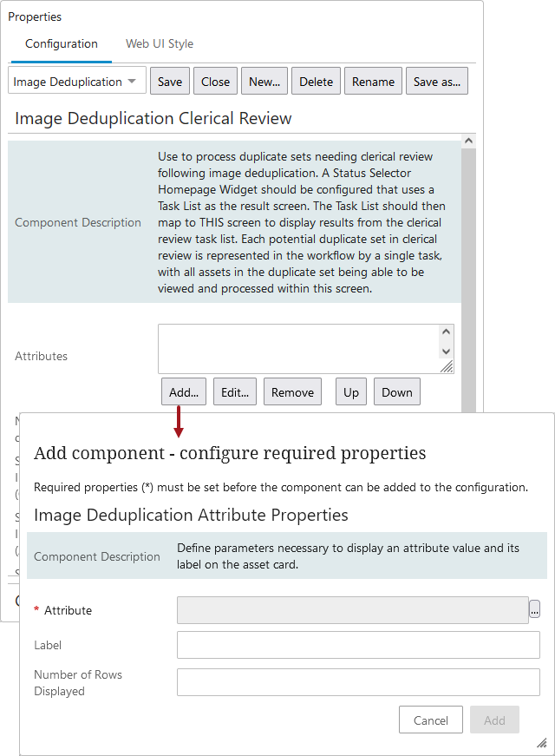Switch to the Web UI Style tab
This screenshot has width=555, height=756.
pyautogui.click(x=160, y=43)
